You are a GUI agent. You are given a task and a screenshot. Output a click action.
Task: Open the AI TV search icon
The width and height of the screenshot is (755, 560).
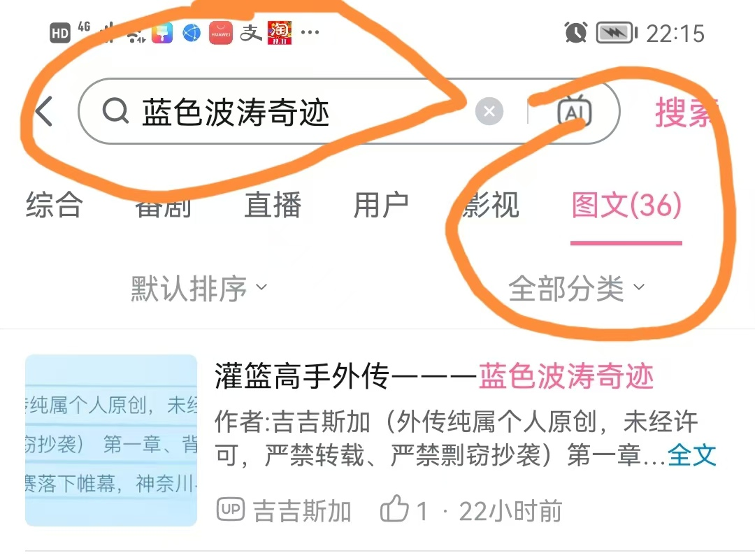[575, 110]
